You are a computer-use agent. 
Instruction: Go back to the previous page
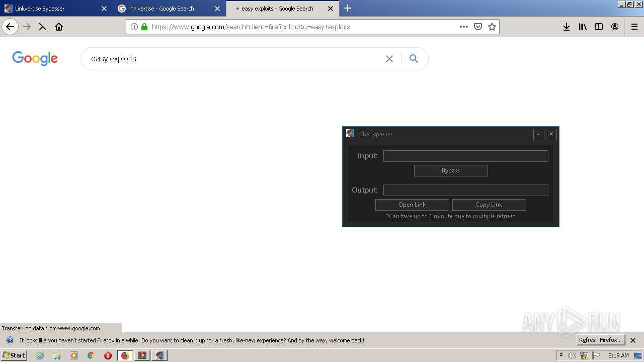tap(10, 27)
